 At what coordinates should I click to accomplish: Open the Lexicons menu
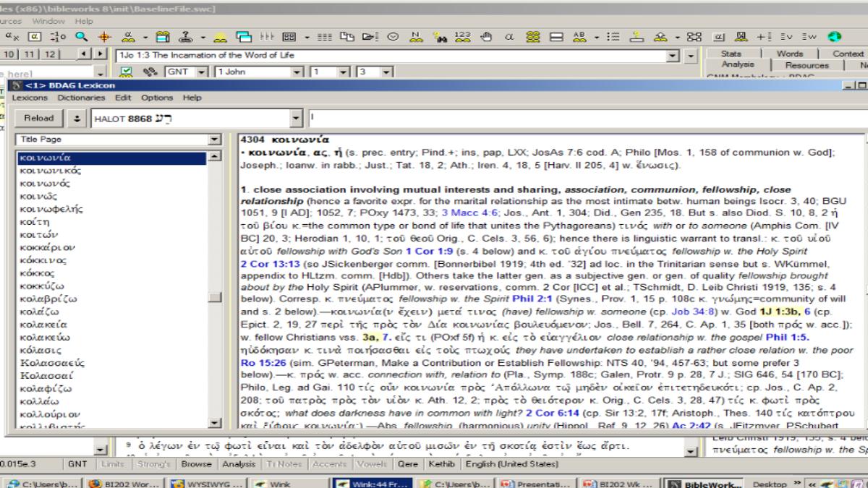[30, 98]
